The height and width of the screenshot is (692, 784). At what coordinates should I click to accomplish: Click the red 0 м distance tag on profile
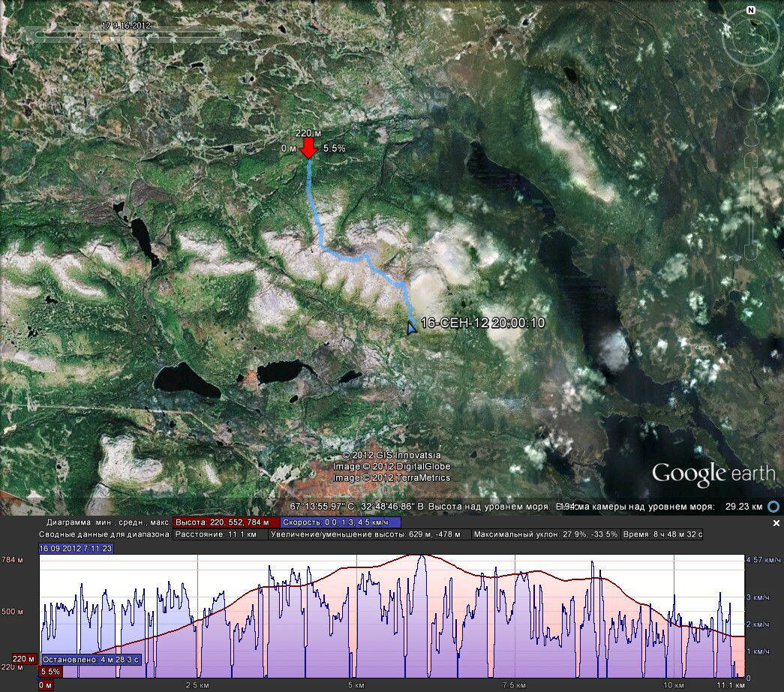pos(46,685)
